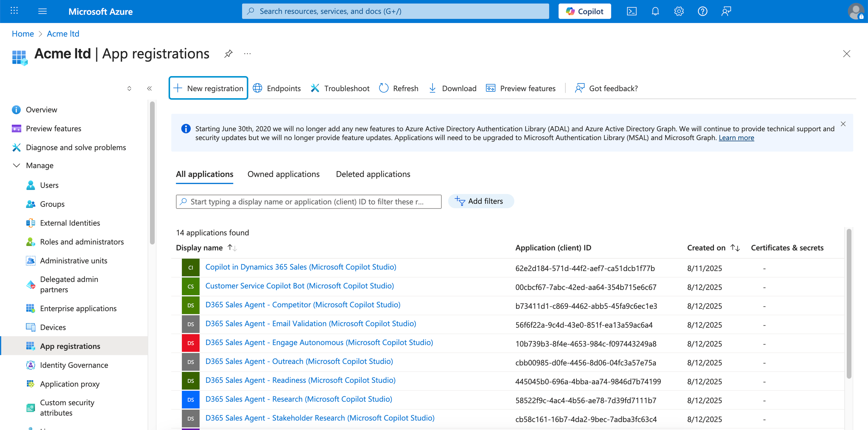This screenshot has height=430, width=868.
Task: Open the notifications bell
Action: point(655,11)
